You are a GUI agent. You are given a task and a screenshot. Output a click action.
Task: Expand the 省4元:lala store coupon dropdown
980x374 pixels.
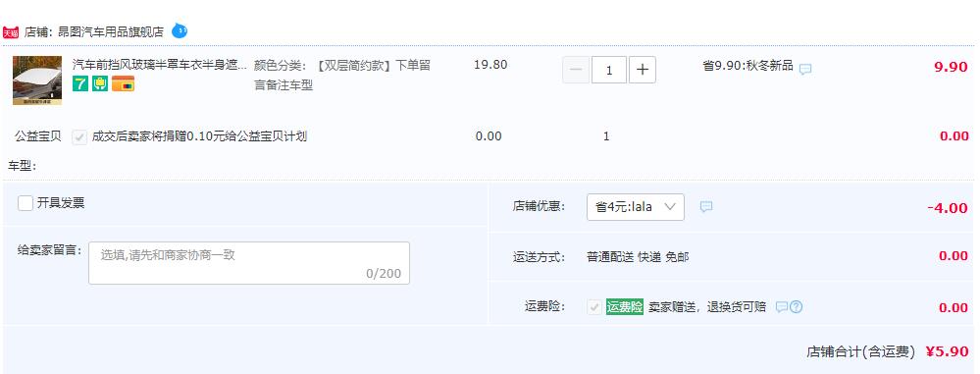636,207
